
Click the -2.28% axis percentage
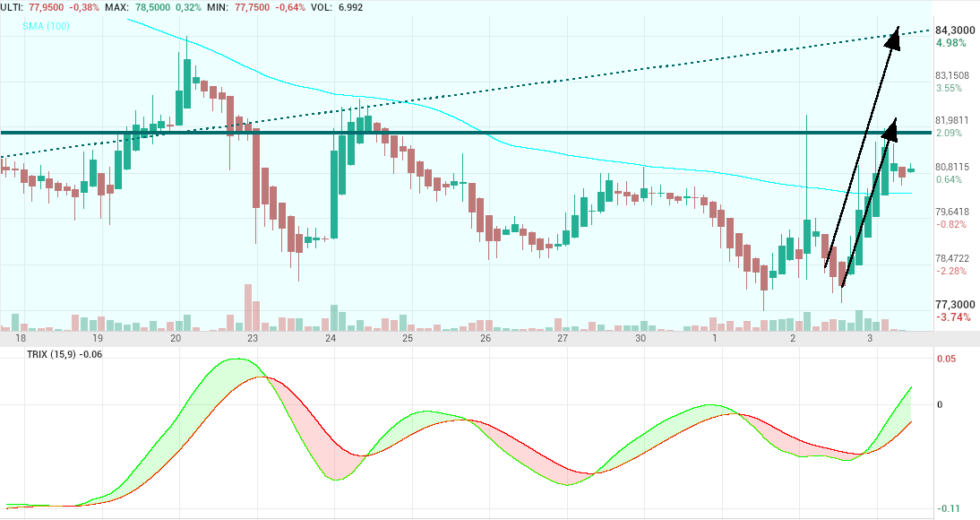pos(951,271)
